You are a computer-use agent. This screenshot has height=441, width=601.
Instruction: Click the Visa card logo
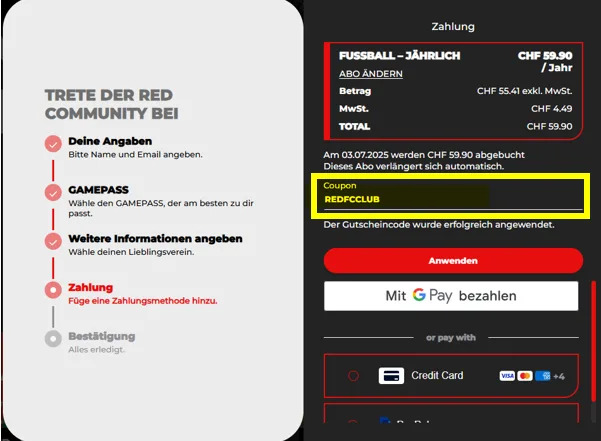(507, 376)
